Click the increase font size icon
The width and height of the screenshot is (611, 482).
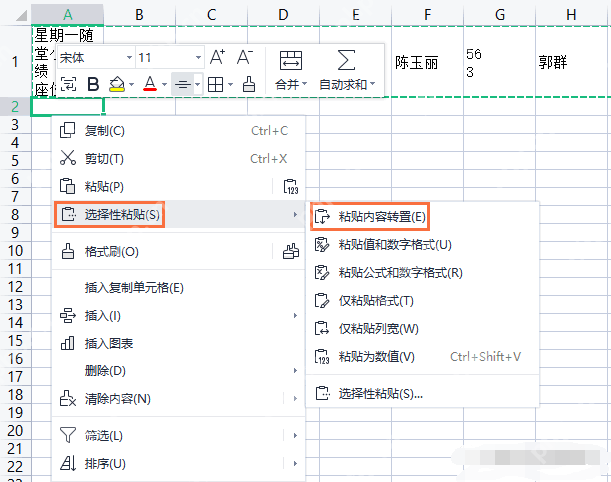[217, 57]
